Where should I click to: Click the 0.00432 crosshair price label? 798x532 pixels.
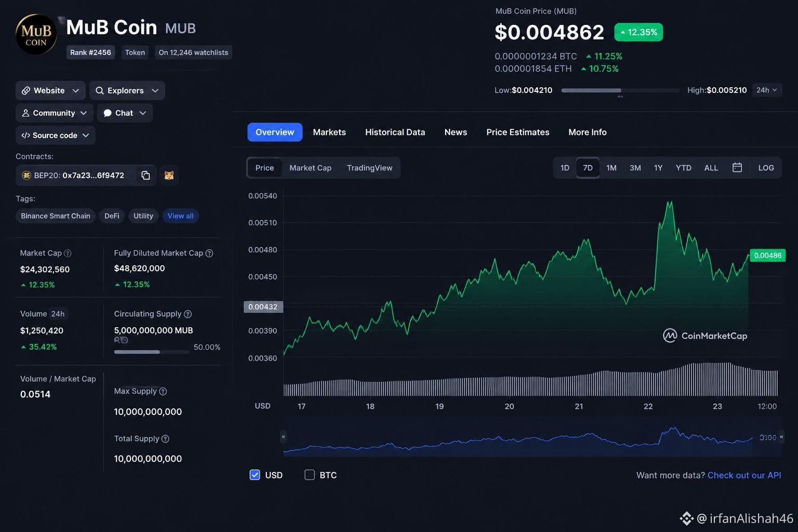263,307
